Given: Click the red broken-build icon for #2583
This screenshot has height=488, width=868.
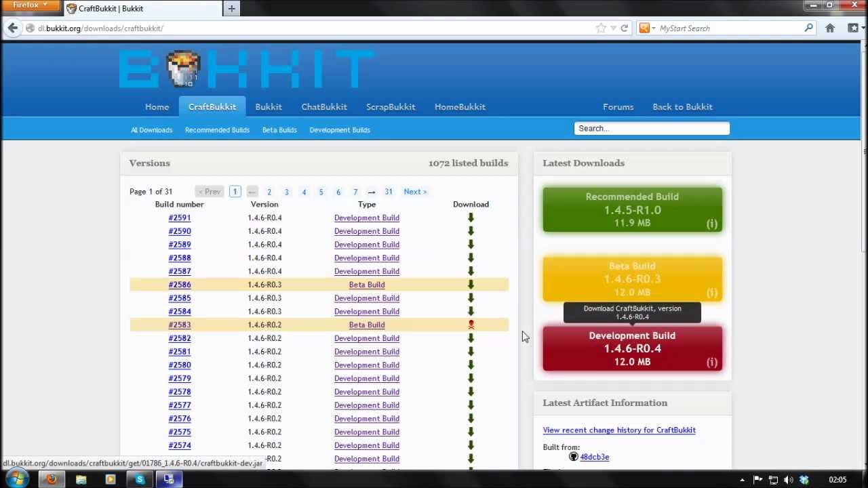Looking at the screenshot, I should click(x=471, y=325).
